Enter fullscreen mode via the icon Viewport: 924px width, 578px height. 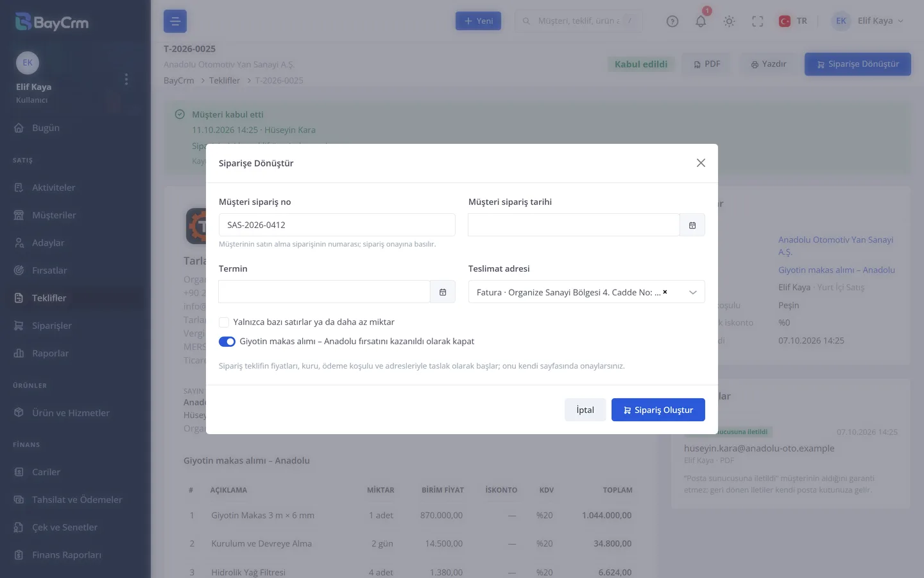[x=757, y=21]
